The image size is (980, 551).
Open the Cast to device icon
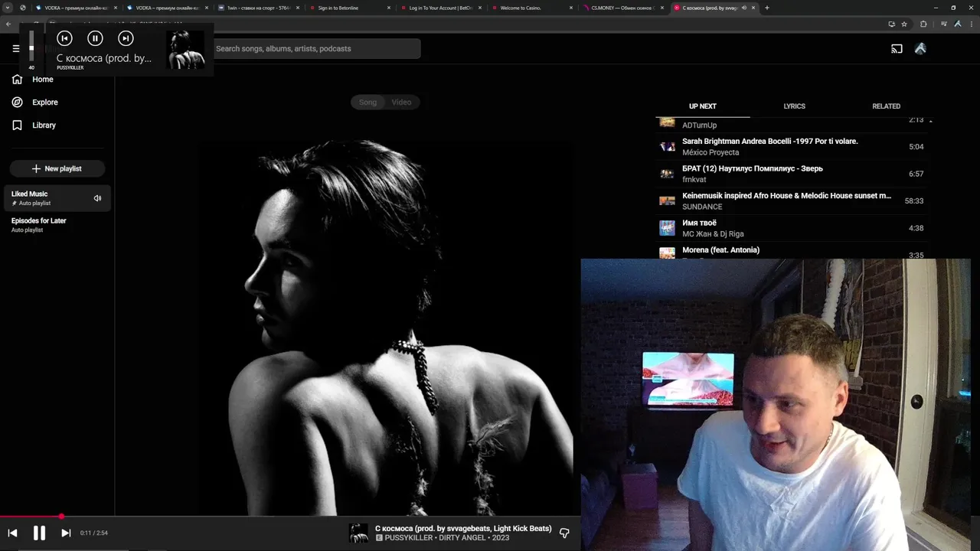coord(897,49)
